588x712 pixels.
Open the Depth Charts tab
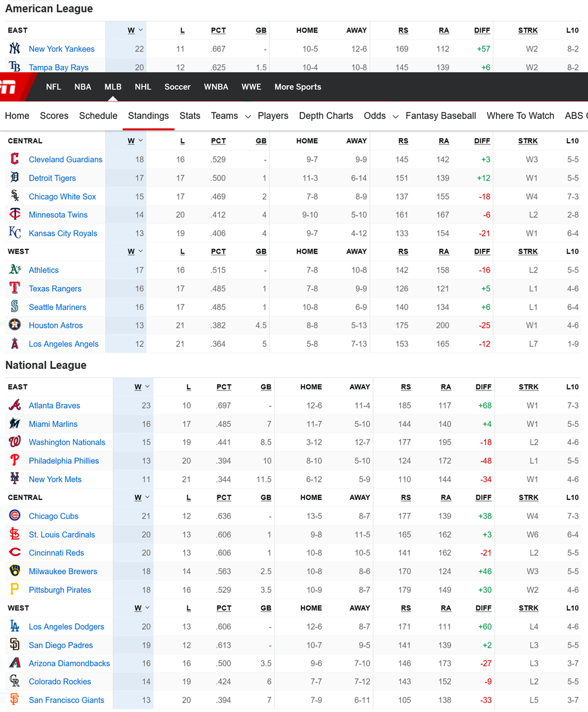pos(326,116)
